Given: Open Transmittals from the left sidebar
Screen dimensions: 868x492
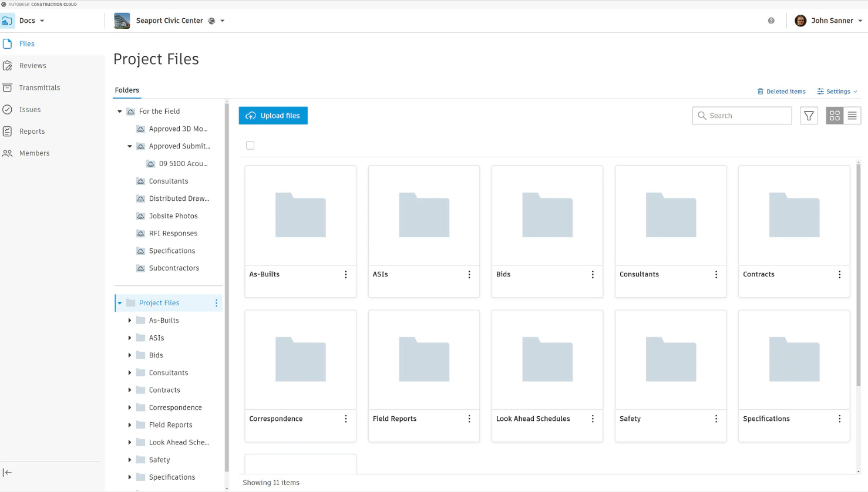Looking at the screenshot, I should tap(39, 87).
